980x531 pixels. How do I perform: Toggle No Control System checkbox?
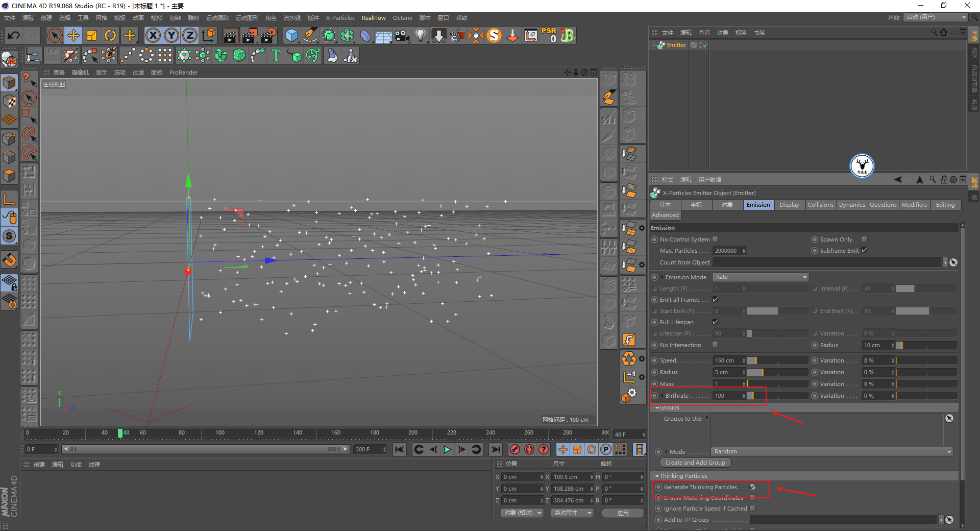point(716,239)
